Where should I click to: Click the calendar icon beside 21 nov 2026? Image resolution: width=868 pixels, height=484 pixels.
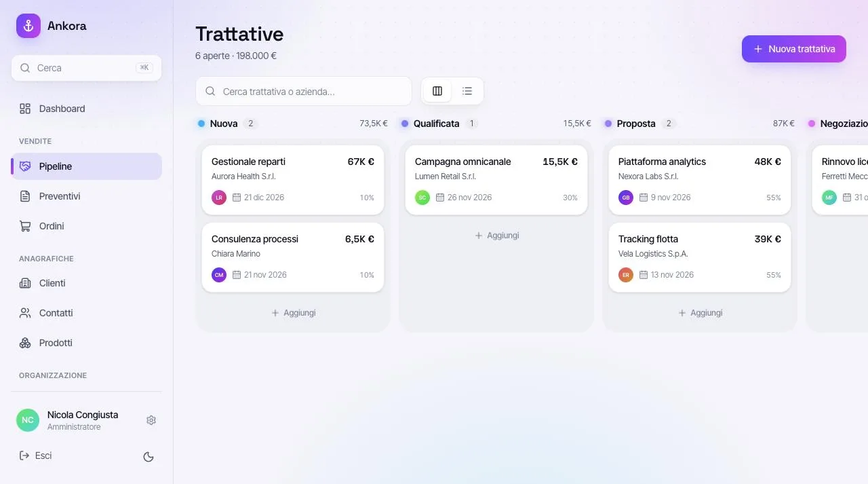(x=237, y=275)
